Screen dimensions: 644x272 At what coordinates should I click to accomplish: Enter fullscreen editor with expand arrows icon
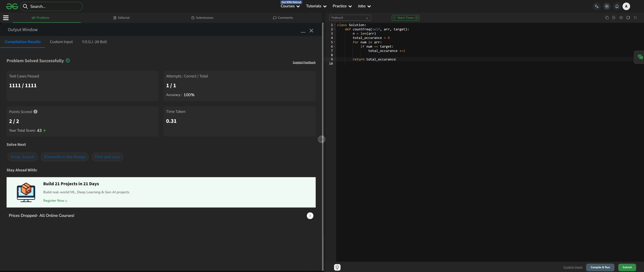point(635,18)
